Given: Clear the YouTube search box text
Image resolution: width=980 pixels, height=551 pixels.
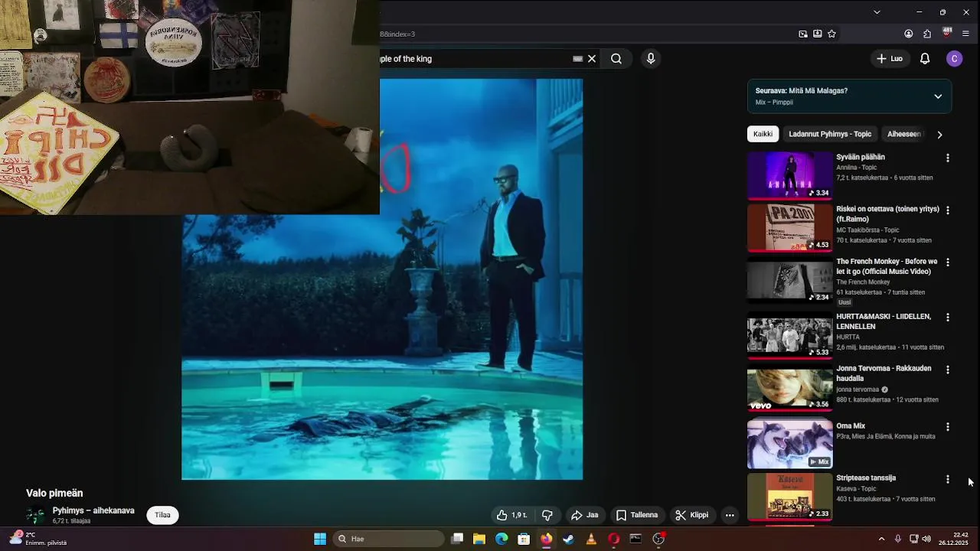Looking at the screenshot, I should tap(592, 59).
